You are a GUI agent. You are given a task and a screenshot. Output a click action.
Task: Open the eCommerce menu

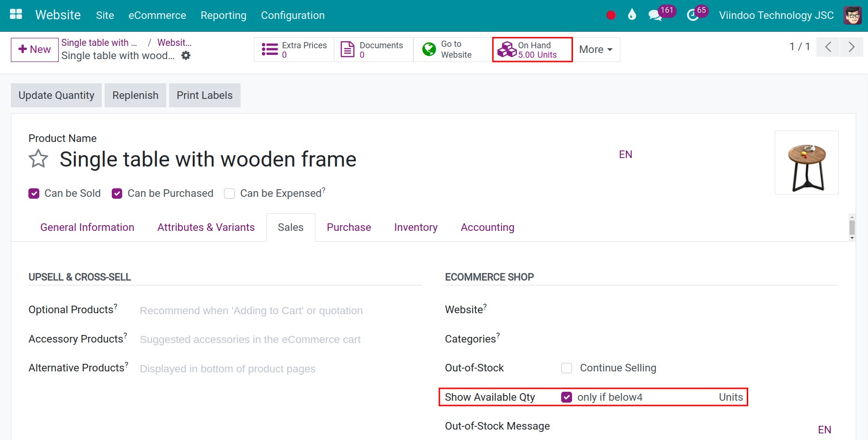pos(157,15)
